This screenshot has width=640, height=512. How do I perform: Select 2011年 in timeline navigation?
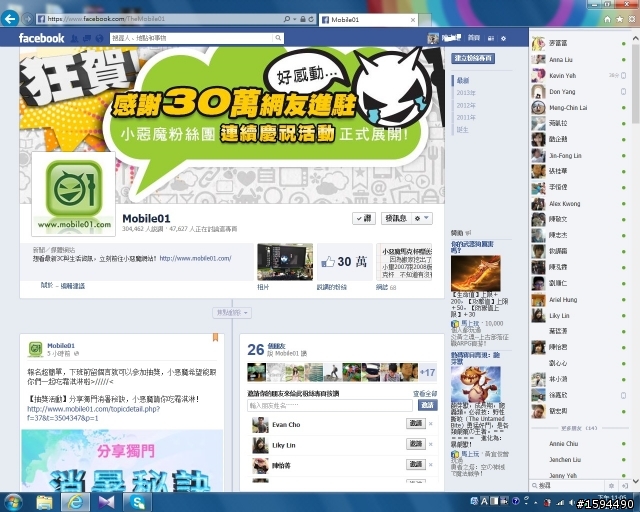[x=466, y=118]
